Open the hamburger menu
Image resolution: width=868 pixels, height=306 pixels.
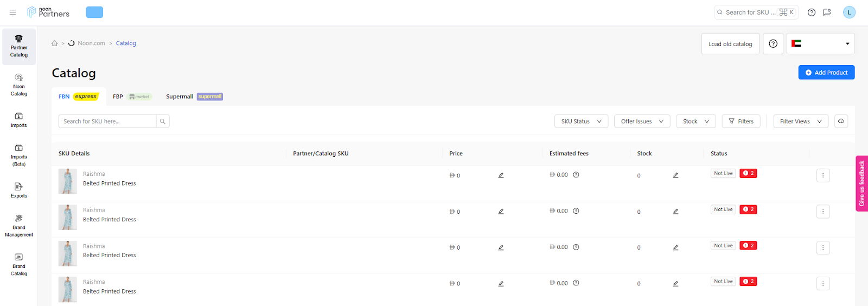[13, 12]
